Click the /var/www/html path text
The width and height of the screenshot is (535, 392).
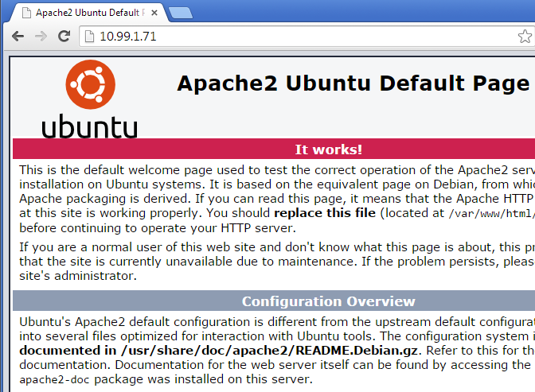[490, 214]
